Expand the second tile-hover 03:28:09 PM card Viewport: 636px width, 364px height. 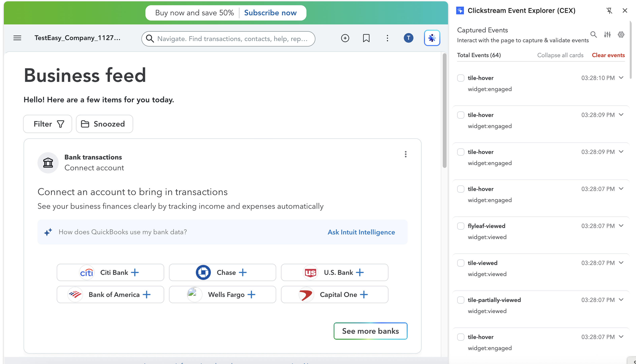pos(621,152)
